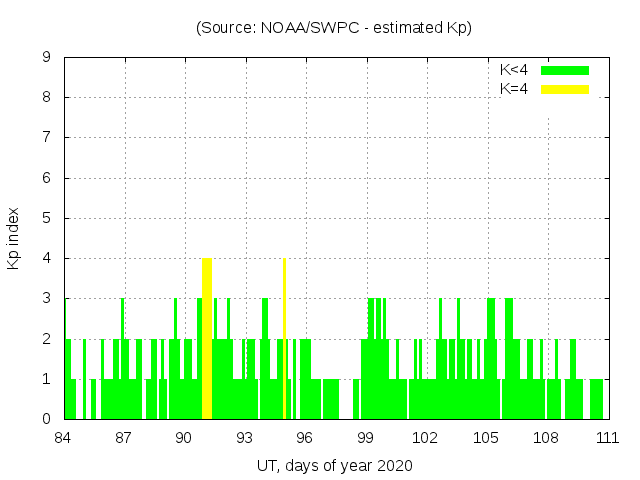Click the yellow K=4 legend swatch
640x480 pixels.
(x=565, y=89)
